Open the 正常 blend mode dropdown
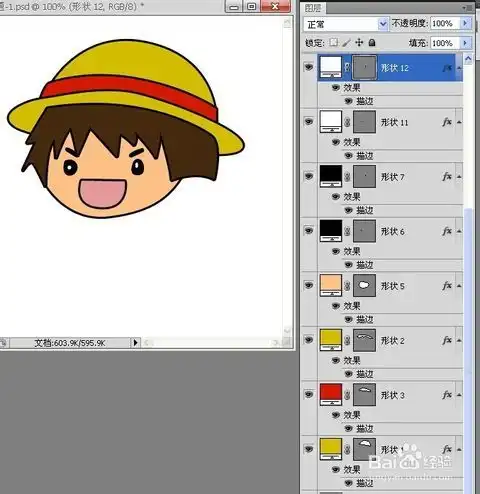The width and height of the screenshot is (480, 494). (x=383, y=24)
